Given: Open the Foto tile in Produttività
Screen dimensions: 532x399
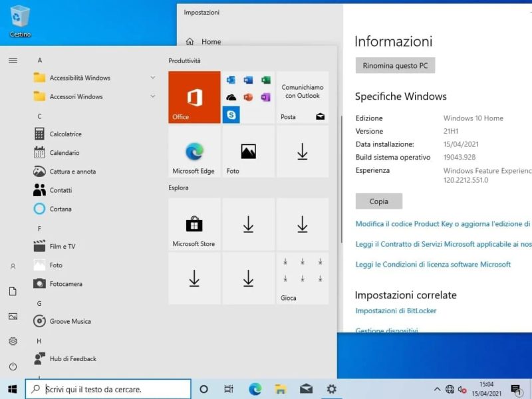Looking at the screenshot, I should pyautogui.click(x=248, y=152).
